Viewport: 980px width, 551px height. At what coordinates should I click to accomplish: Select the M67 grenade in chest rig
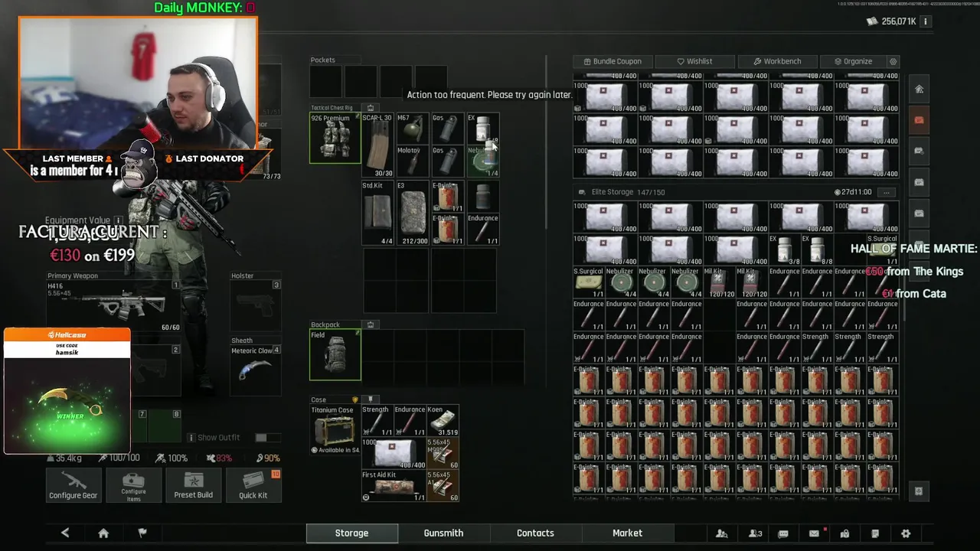pyautogui.click(x=412, y=129)
